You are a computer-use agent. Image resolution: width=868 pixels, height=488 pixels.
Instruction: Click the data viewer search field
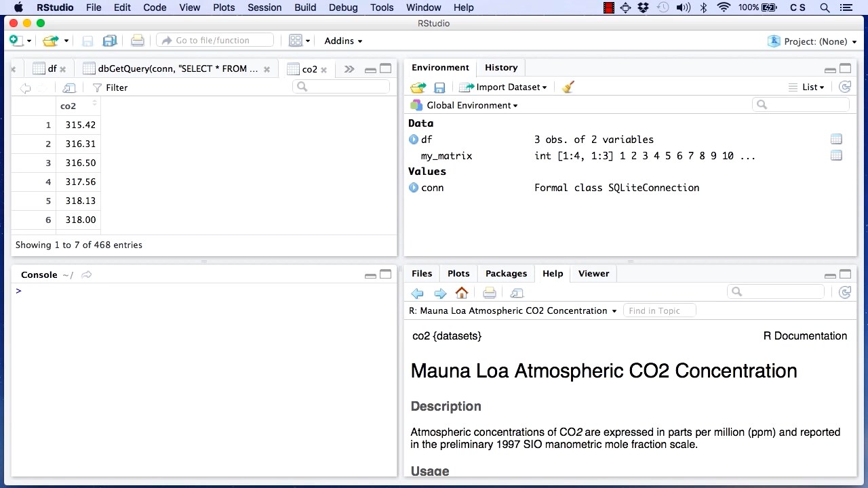342,87
